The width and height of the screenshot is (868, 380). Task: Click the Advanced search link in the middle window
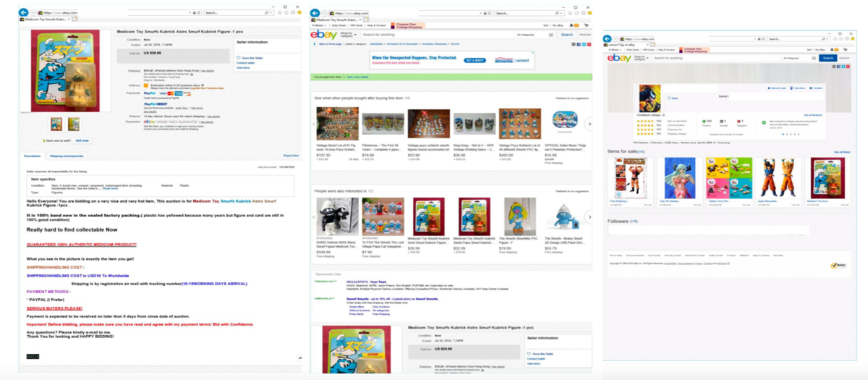click(584, 34)
